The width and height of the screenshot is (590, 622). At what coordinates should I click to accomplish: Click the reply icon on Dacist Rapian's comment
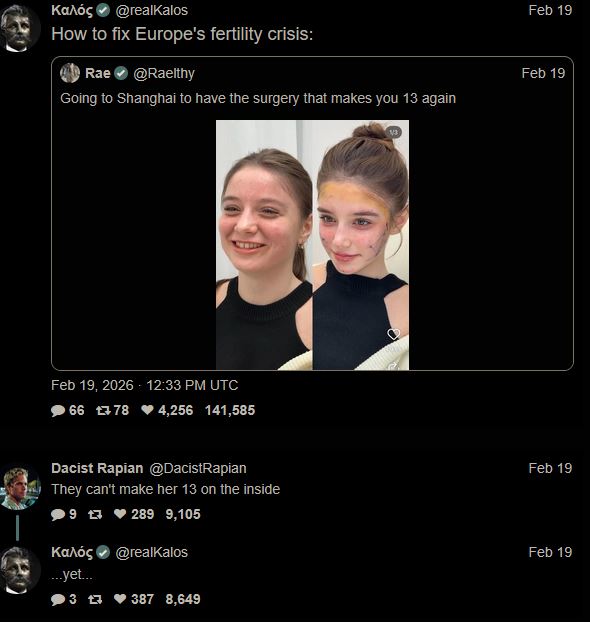58,514
